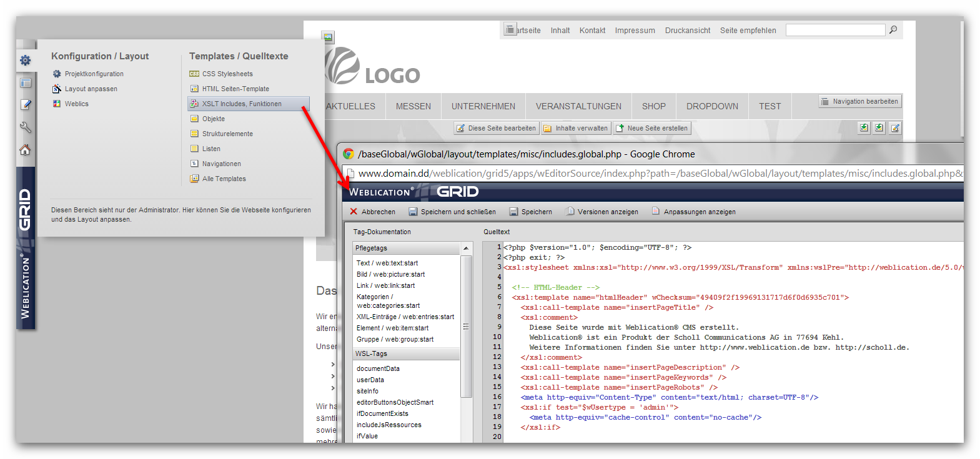The width and height of the screenshot is (980, 459).
Task: Open the page layout sidebar icon
Action: (x=25, y=82)
